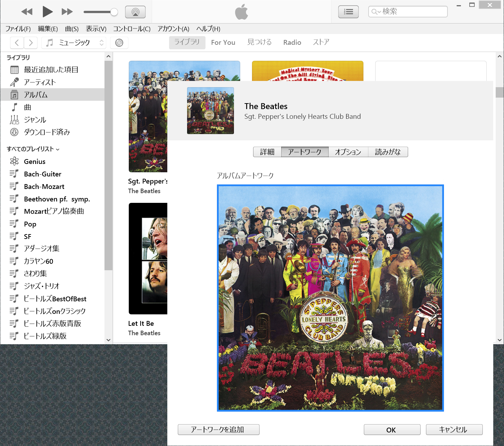Switch to the ライブラリ tab
This screenshot has width=504, height=446.
pyautogui.click(x=187, y=42)
